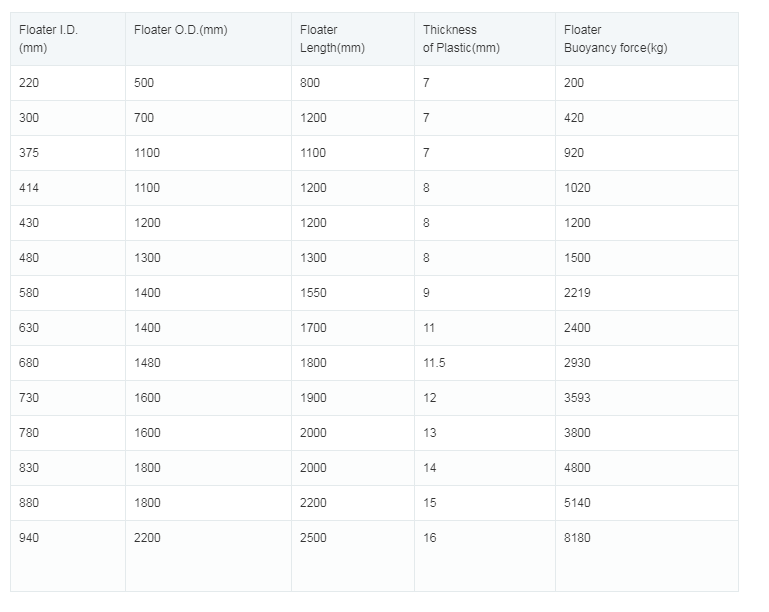The width and height of the screenshot is (769, 612).
Task: Click the "Floater I.D. (mm)" column header
Action: pos(48,39)
